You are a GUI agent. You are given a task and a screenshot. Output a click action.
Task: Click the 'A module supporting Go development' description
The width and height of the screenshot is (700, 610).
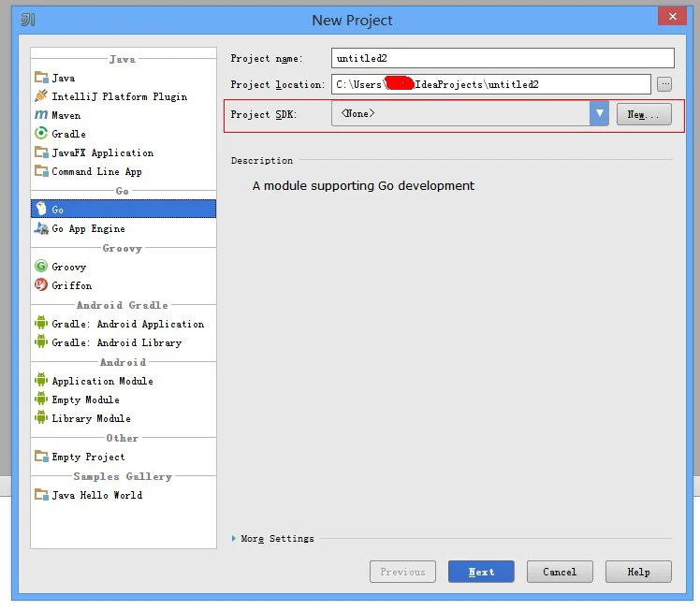coord(363,185)
